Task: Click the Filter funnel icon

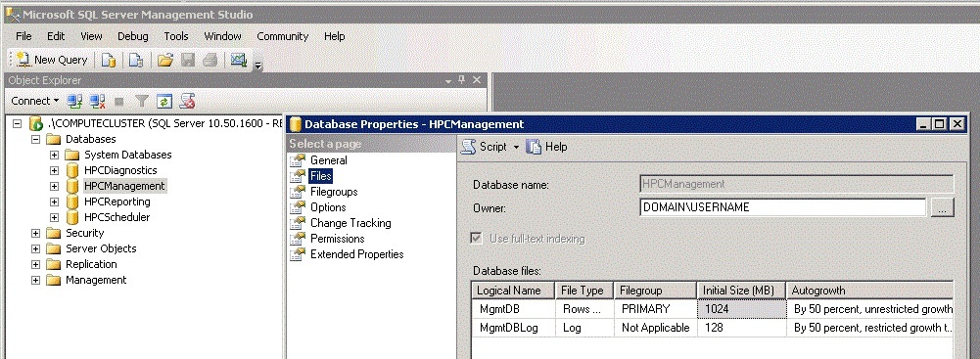Action: (x=142, y=101)
